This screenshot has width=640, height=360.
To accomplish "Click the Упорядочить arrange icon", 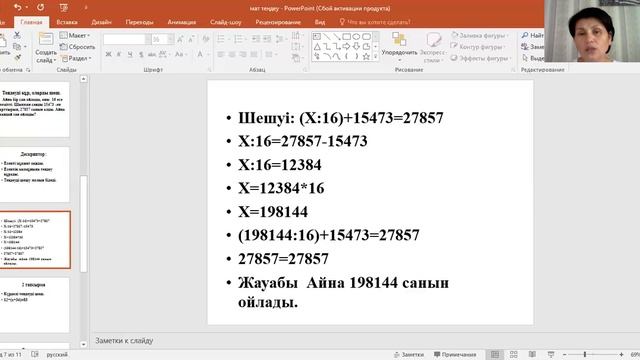I will (x=399, y=39).
